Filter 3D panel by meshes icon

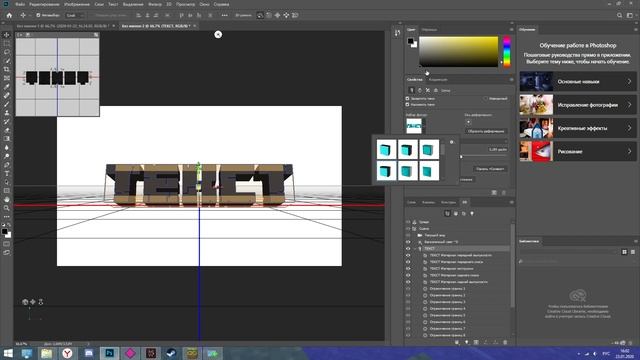(x=456, y=213)
